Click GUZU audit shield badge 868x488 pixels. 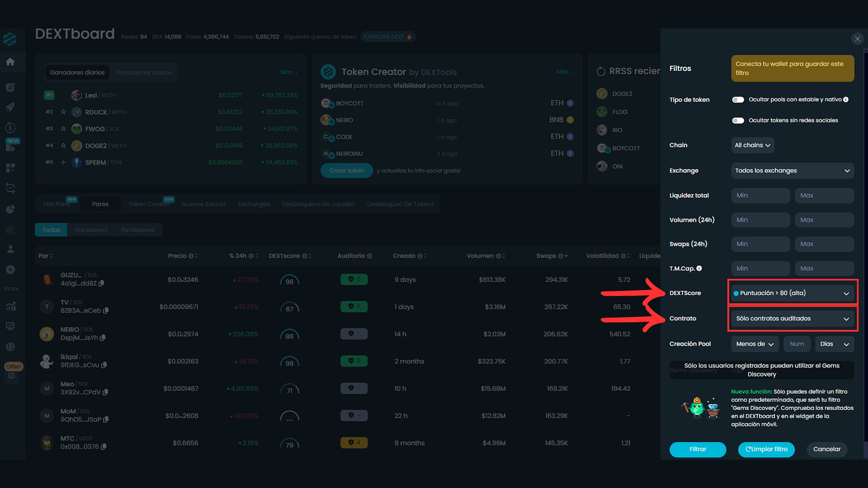pyautogui.click(x=354, y=279)
